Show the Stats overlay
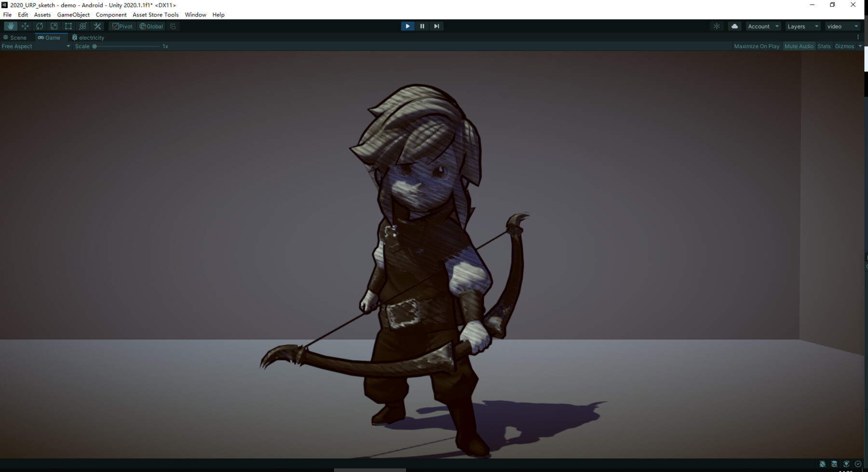868x472 pixels. tap(824, 46)
